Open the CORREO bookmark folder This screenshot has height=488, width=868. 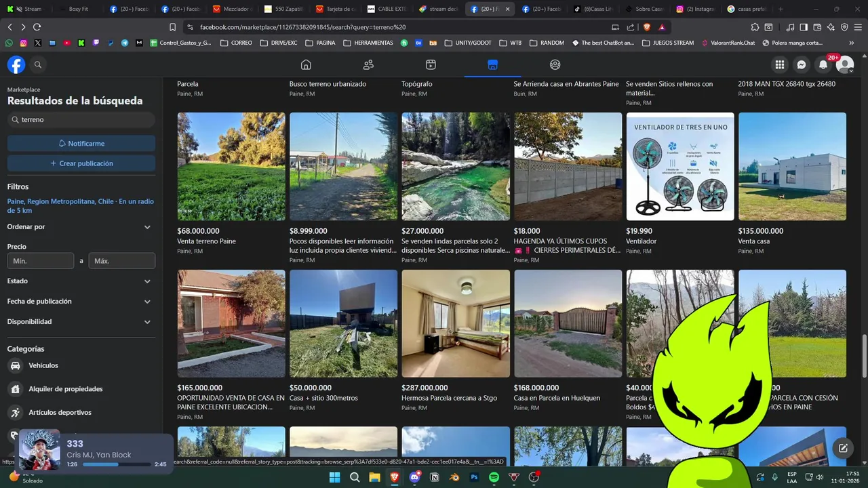[236, 43]
